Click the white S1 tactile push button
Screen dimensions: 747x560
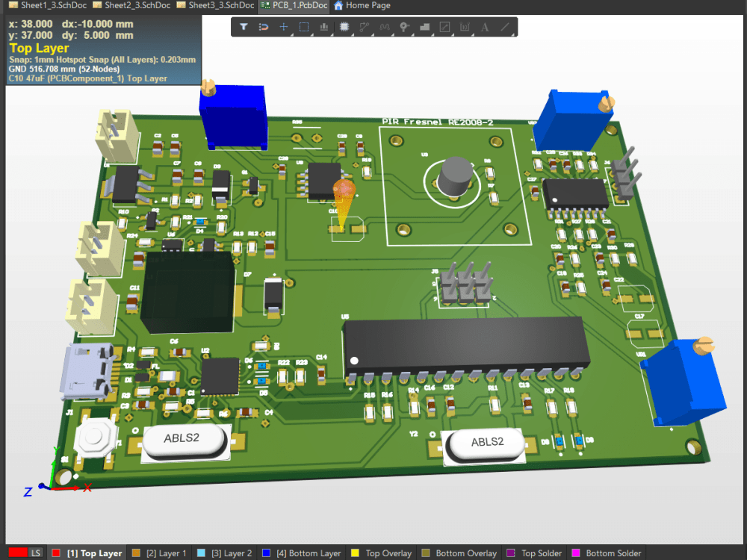96,438
